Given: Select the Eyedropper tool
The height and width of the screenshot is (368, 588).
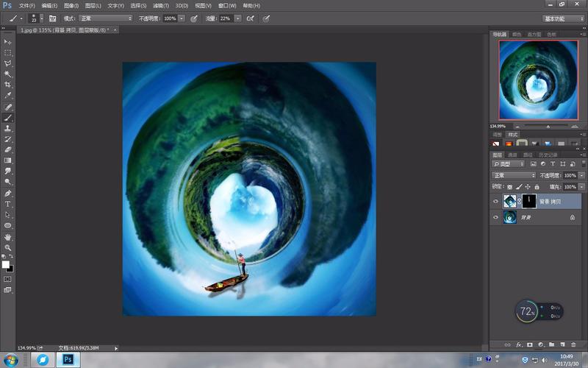Looking at the screenshot, I should (7, 96).
